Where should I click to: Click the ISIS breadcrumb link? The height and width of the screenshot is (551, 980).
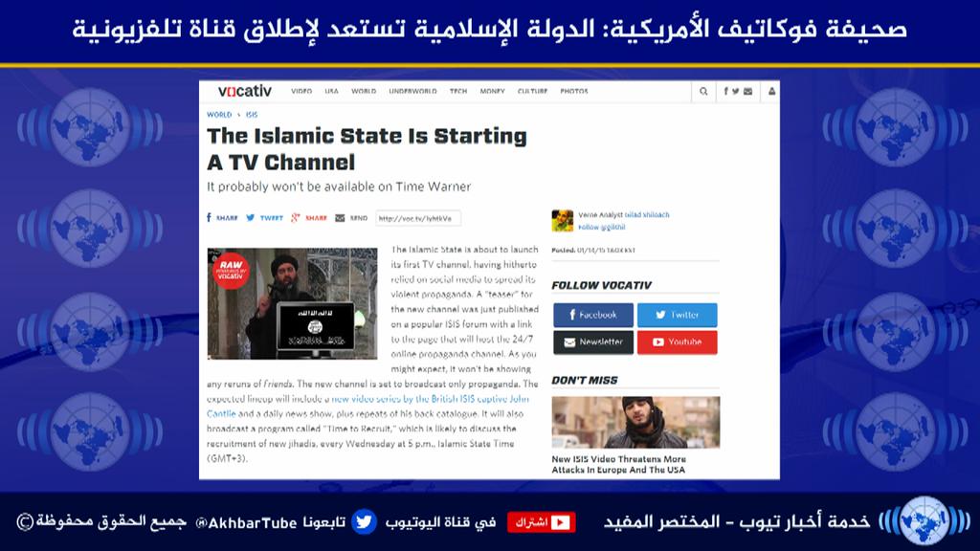point(252,115)
